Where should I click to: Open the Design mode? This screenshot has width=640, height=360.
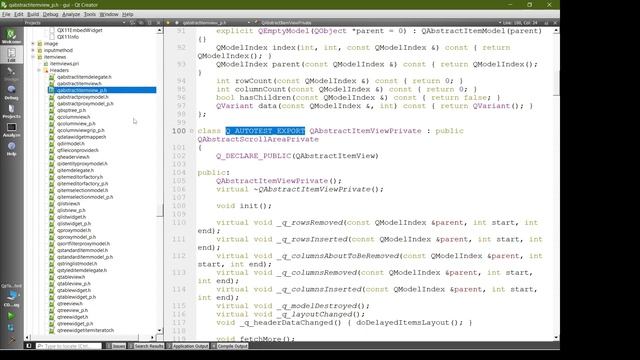[x=11, y=73]
